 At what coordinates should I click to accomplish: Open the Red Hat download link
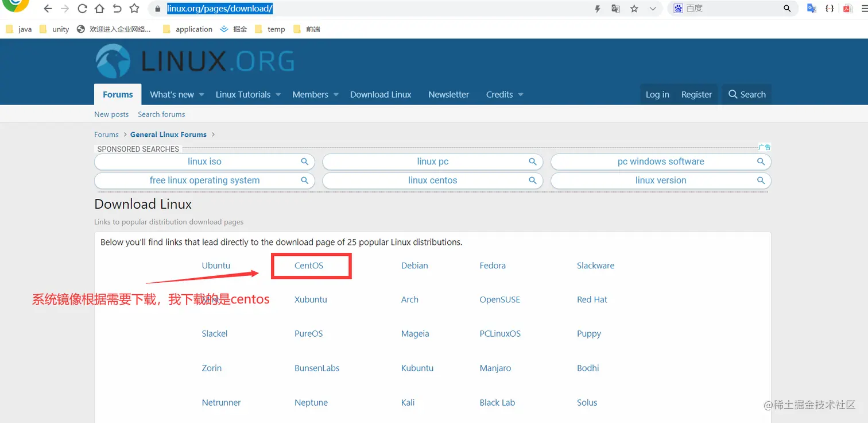coord(592,299)
